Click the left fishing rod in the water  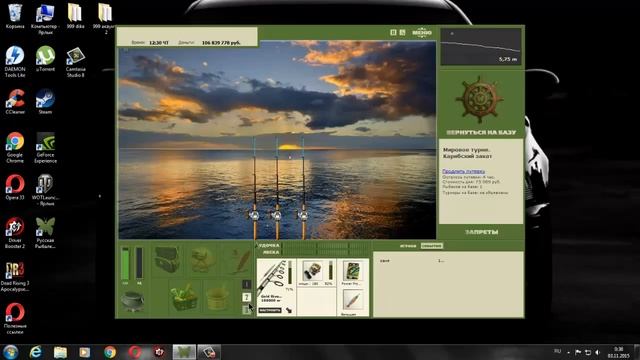(254, 188)
